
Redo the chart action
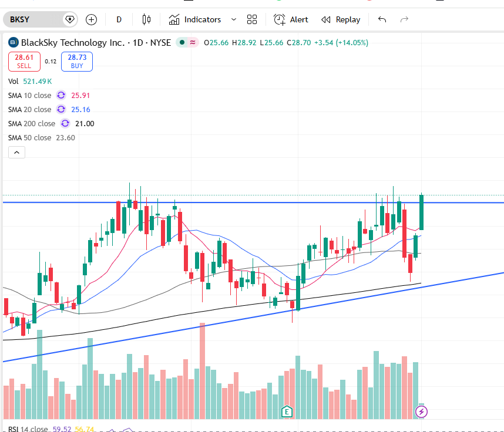pos(404,19)
